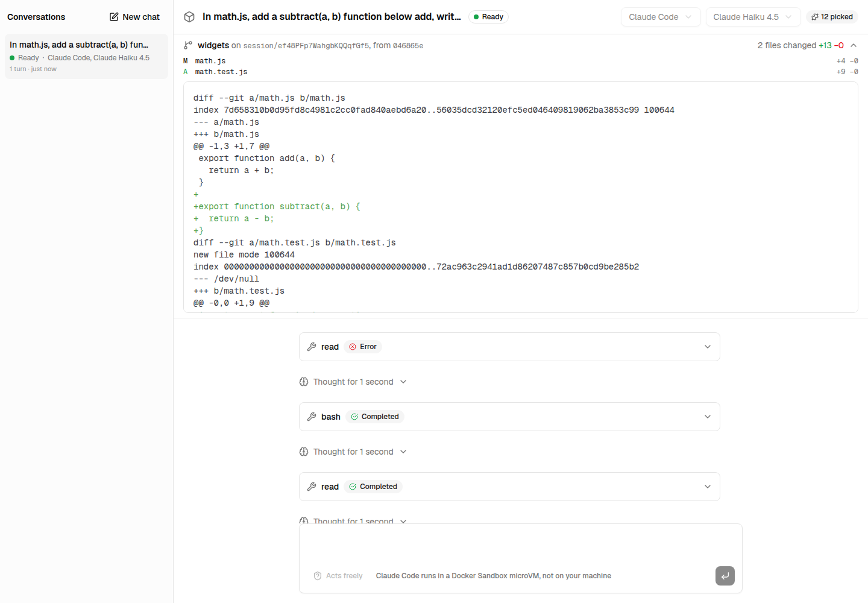Click the '+9 -0' change count for math.test.js
The image size is (868, 603).
(x=847, y=72)
